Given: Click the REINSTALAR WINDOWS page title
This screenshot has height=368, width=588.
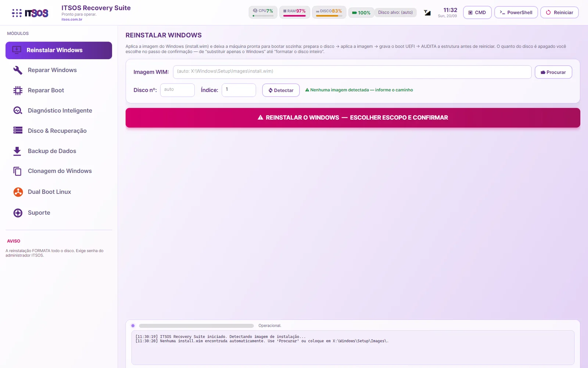Looking at the screenshot, I should pyautogui.click(x=164, y=35).
